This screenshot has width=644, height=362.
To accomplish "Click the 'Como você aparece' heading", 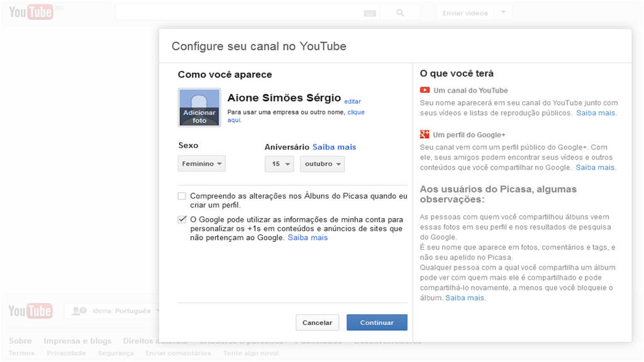I will 225,75.
